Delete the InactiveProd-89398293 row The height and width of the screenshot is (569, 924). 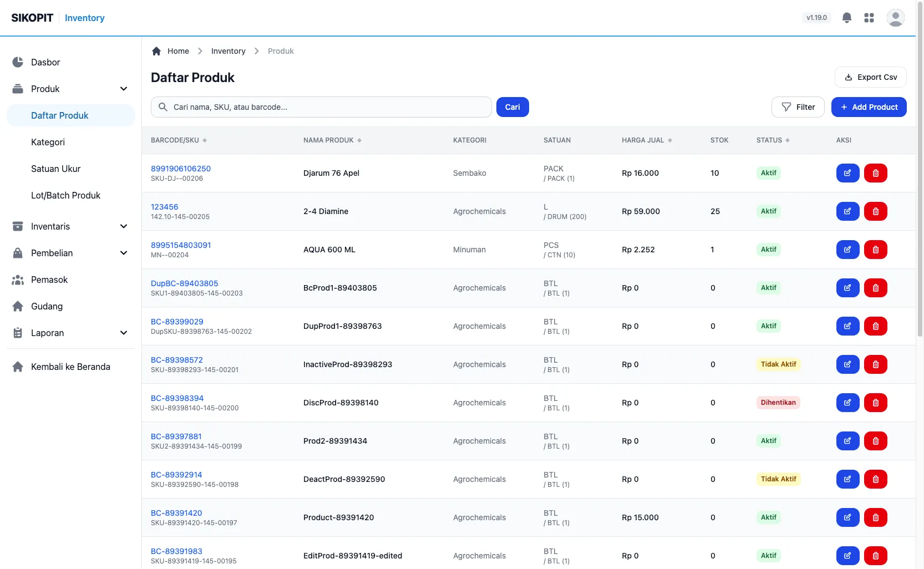(x=876, y=364)
